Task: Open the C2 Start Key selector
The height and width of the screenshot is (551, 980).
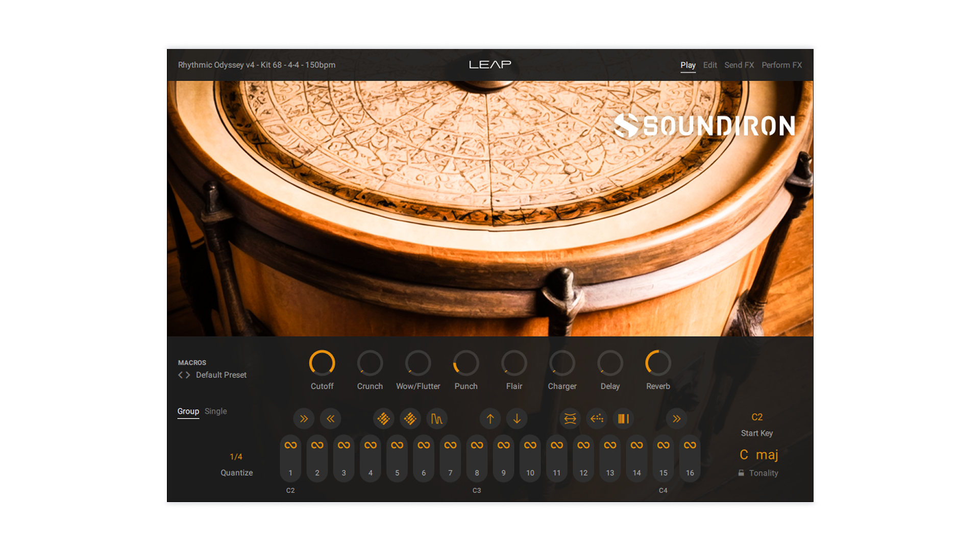Action: [x=757, y=417]
